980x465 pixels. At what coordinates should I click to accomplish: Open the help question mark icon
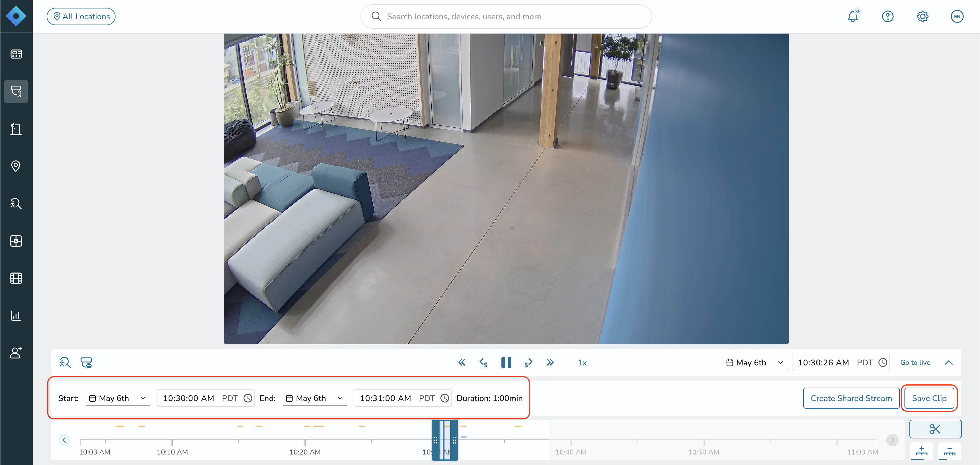[x=888, y=16]
